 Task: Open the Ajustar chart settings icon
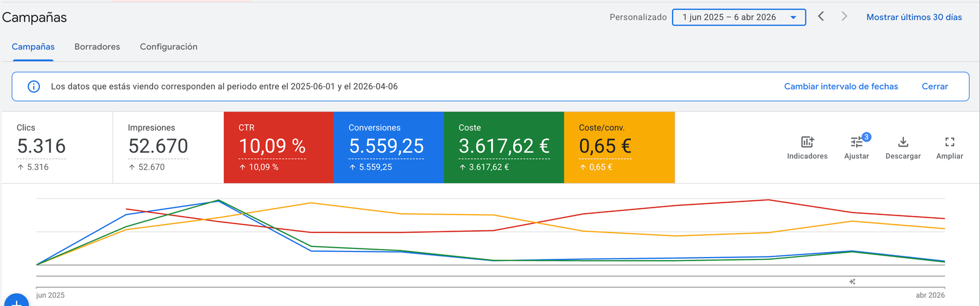pyautogui.click(x=856, y=142)
